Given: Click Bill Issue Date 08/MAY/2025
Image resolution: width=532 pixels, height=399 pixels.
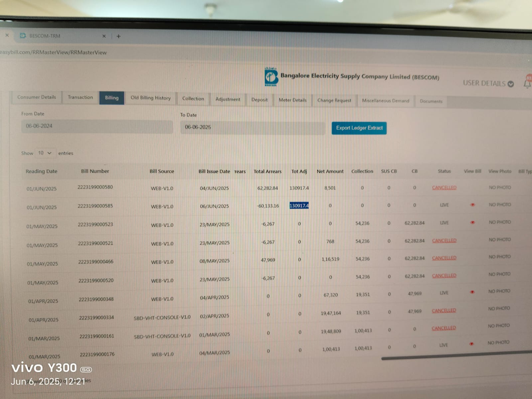Looking at the screenshot, I should coord(214,261).
